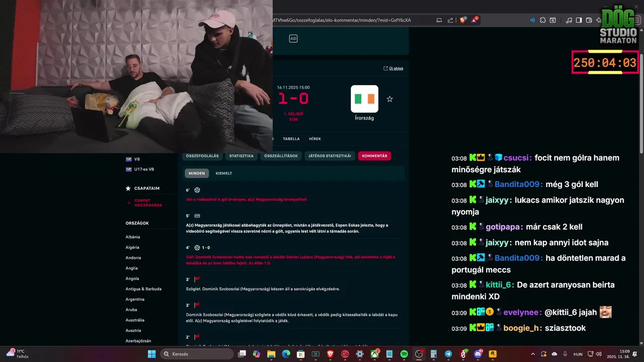Select Algéria in countries list
Image resolution: width=644 pixels, height=362 pixels.
[132, 247]
